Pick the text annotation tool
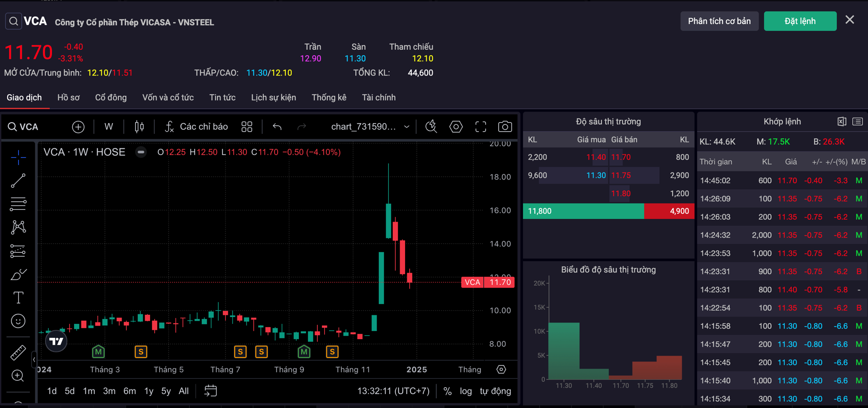 click(18, 297)
